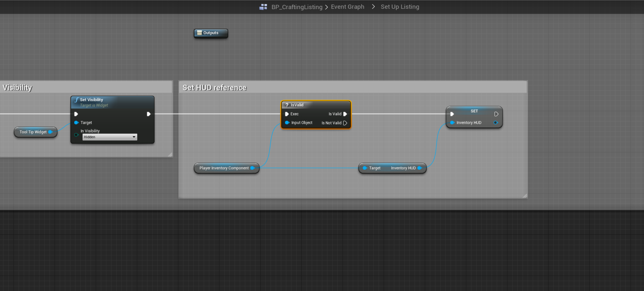The width and height of the screenshot is (644, 291).
Task: Click the blueprint icon beside BP_CraftingListing
Action: pyautogui.click(x=263, y=7)
